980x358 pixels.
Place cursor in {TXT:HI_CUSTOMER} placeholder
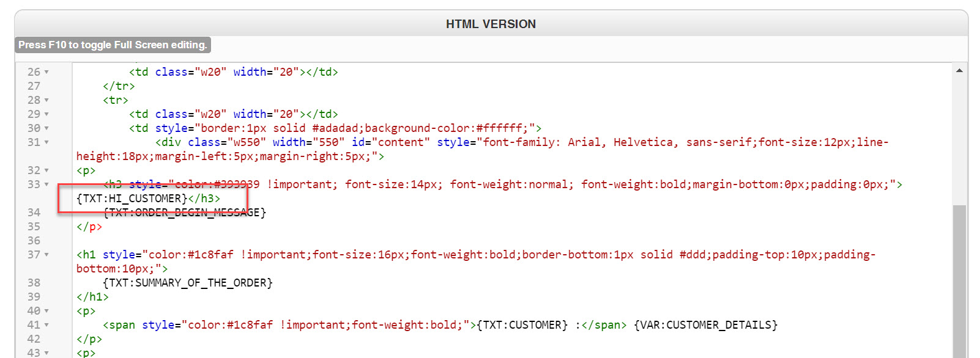[x=132, y=199]
